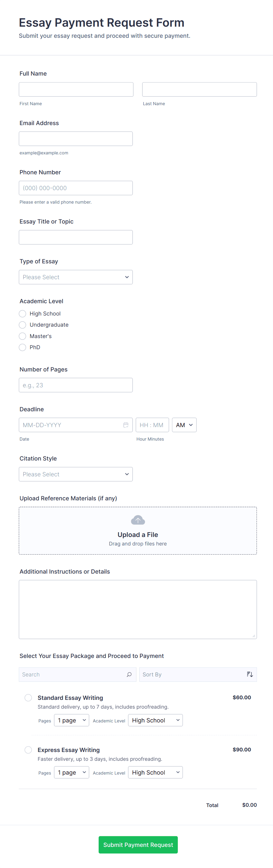Screen dimensions: 273x868
Task: Select the Standard Essay Writing package
Action: (28, 698)
